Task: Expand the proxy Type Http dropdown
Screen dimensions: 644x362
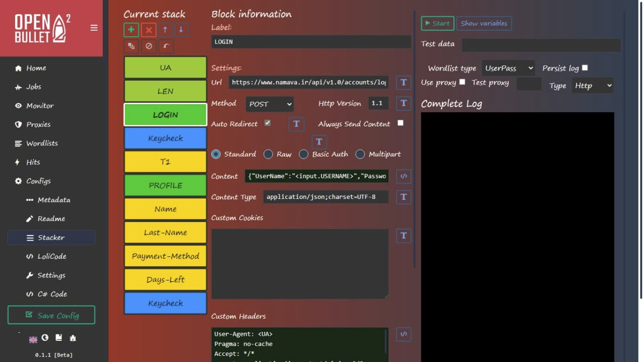Action: click(x=593, y=86)
